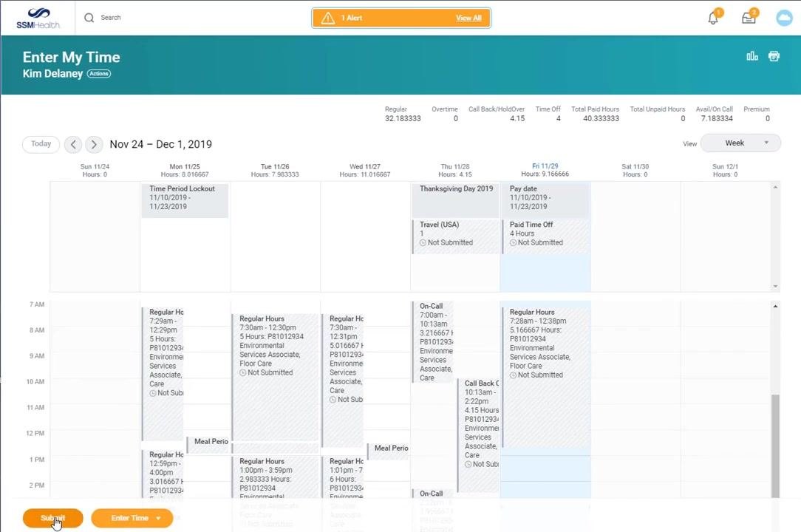Select Thu 11/28 column header
This screenshot has height=532, width=801.
[455, 171]
